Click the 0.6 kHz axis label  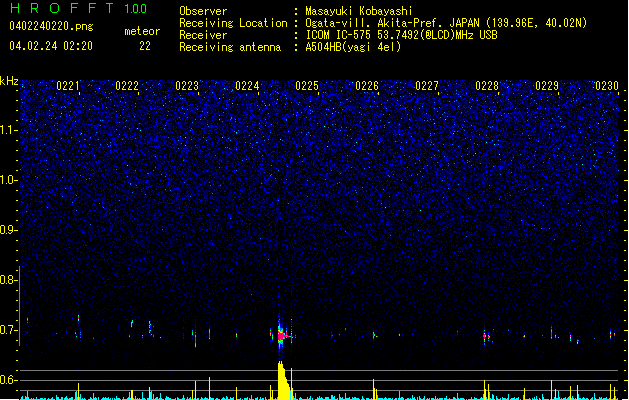tap(9, 380)
